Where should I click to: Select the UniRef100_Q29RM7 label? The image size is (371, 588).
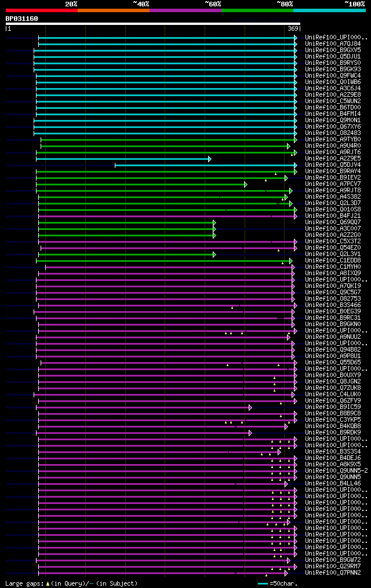[x=333, y=567]
